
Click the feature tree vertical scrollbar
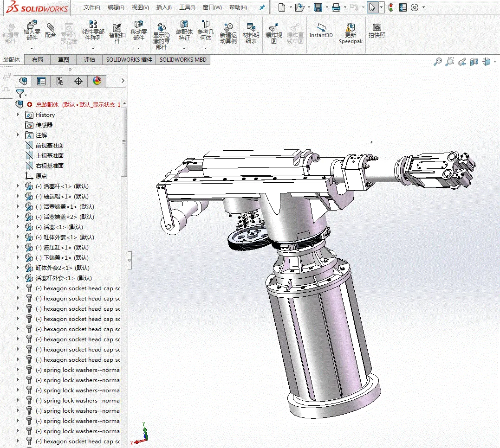123,142
